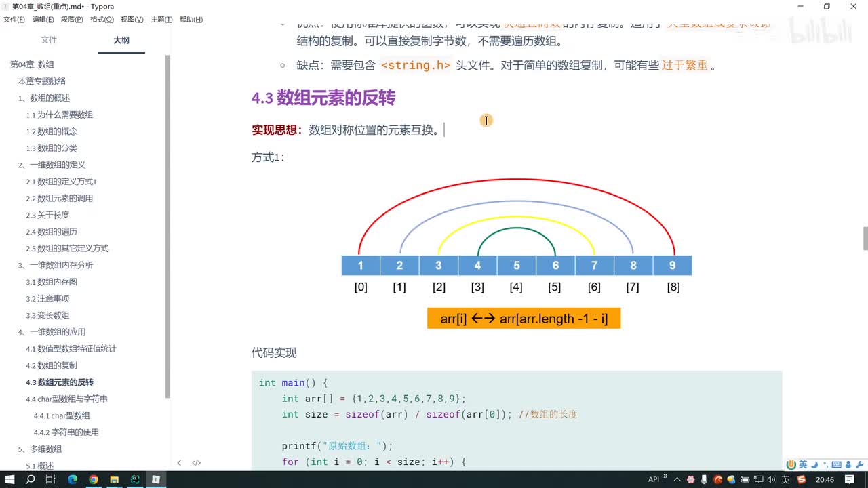Click the 4.3 数组元素的反转 heading
The image size is (868, 488).
coord(323,98)
